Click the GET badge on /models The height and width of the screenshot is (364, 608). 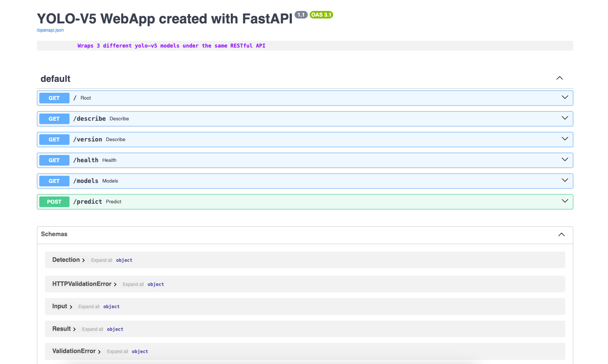coord(54,181)
